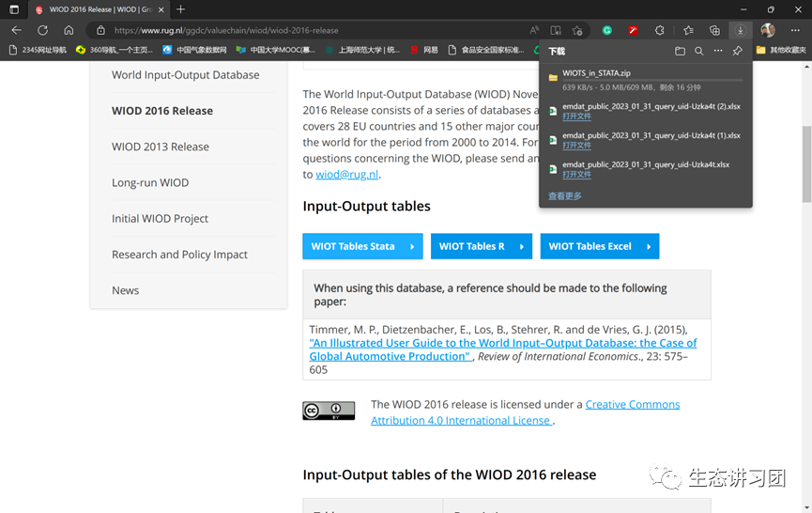The width and height of the screenshot is (812, 513).
Task: Click the wiod@rug.nl email link
Action: pos(347,175)
